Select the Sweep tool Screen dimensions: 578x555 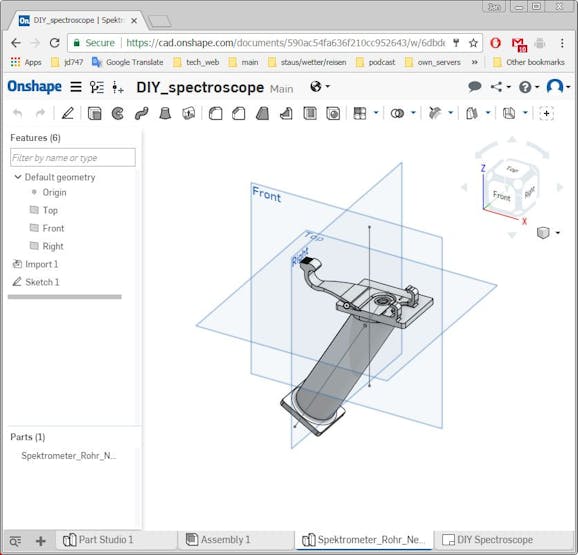(142, 113)
